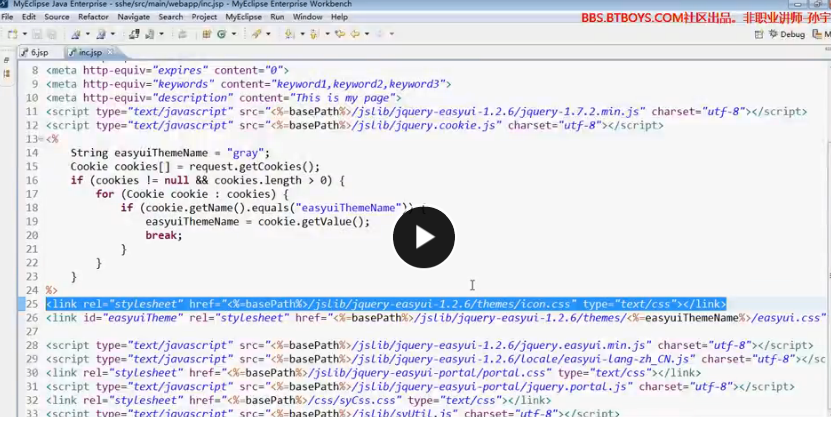Click the break; statement on line 20
This screenshot has height=440, width=831.
coord(164,236)
